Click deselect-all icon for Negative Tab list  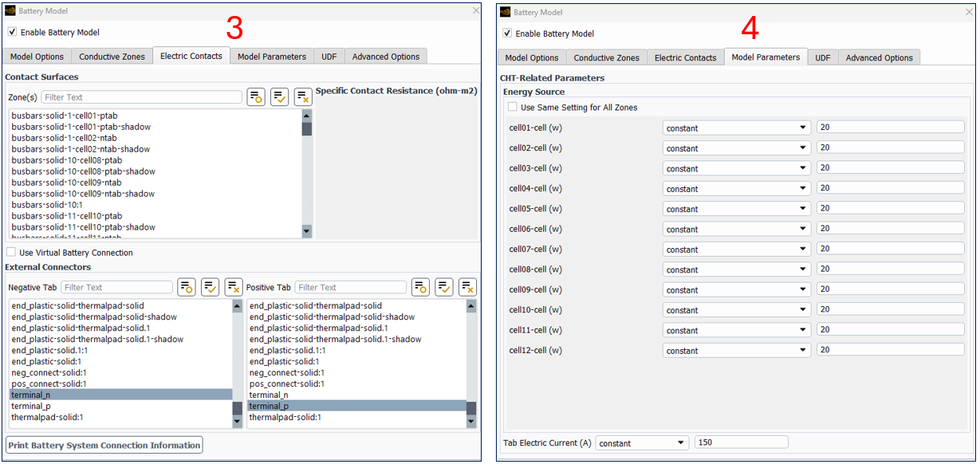(234, 287)
